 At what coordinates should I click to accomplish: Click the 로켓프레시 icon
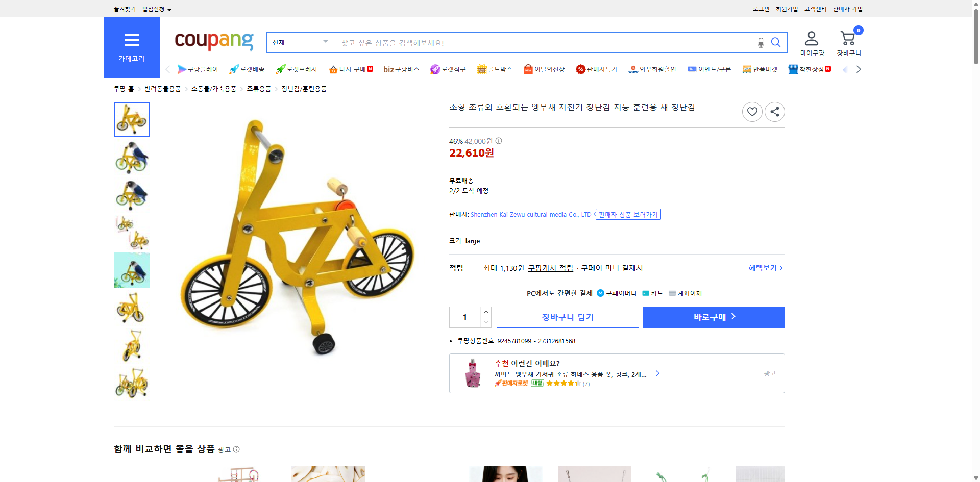pos(280,69)
